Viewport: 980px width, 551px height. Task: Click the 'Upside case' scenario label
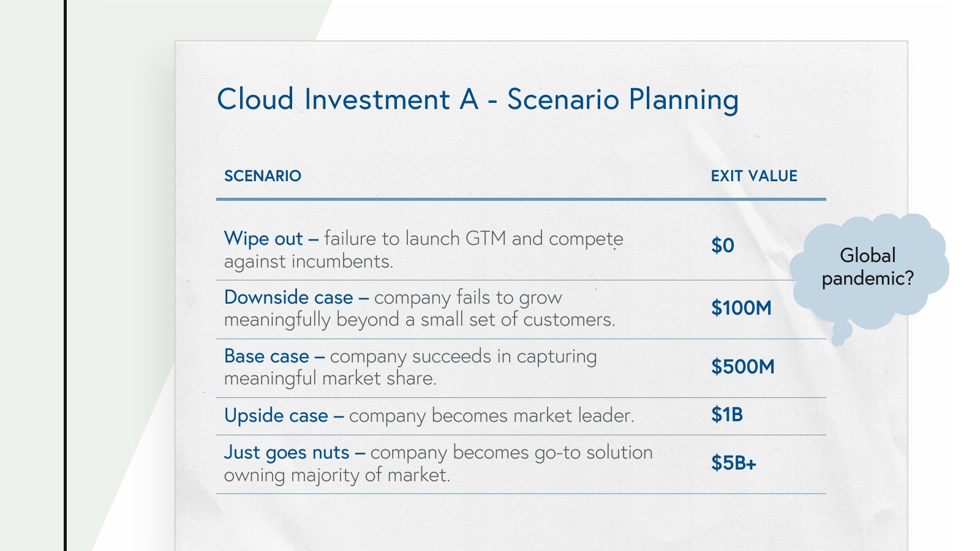click(276, 416)
